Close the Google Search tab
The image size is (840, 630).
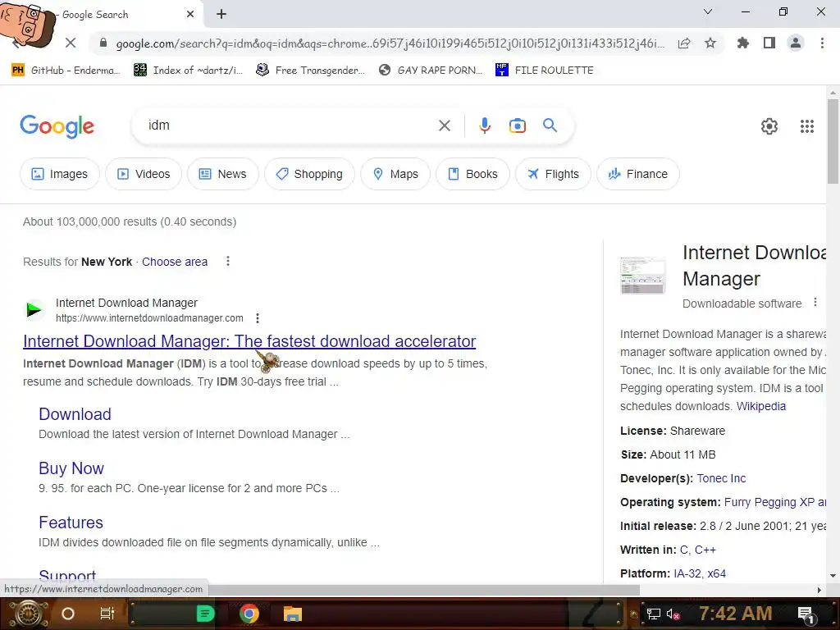(190, 14)
